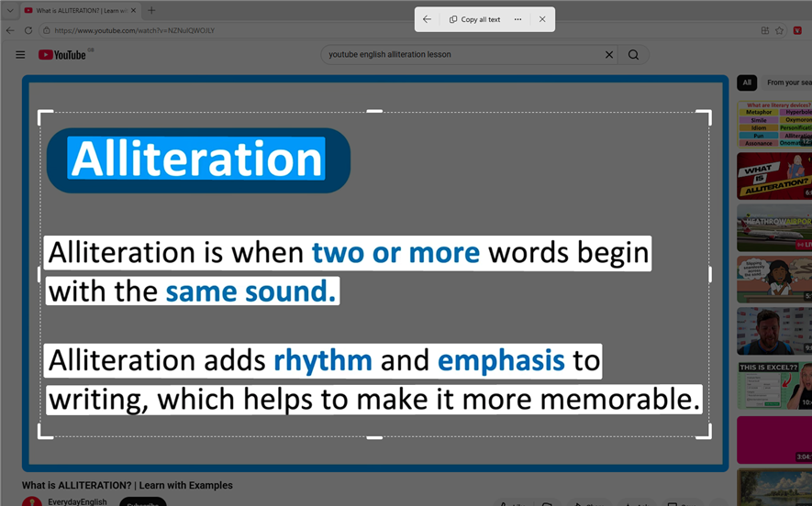Open the red extension icon in toolbar
Viewport: 812px width, 506px height.
coord(797,30)
